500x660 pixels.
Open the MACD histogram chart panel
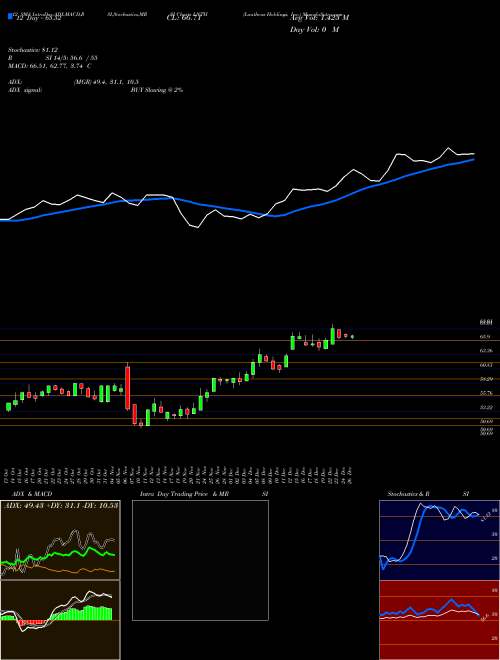point(60,620)
